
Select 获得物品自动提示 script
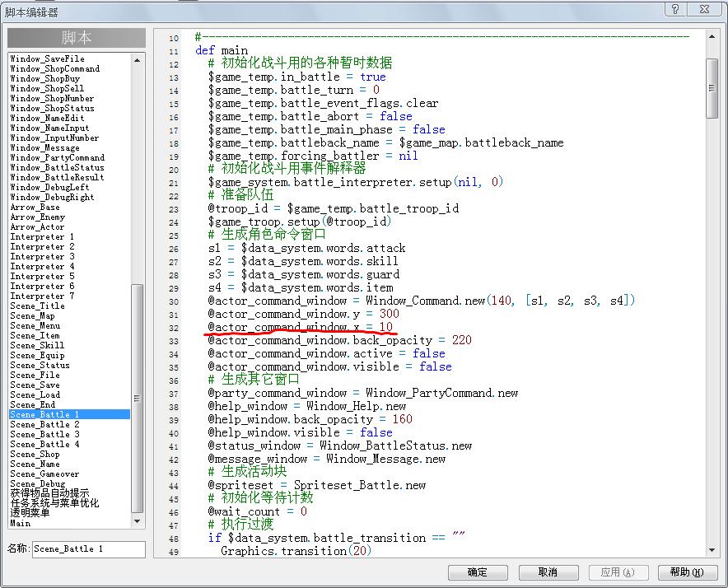[x=49, y=493]
